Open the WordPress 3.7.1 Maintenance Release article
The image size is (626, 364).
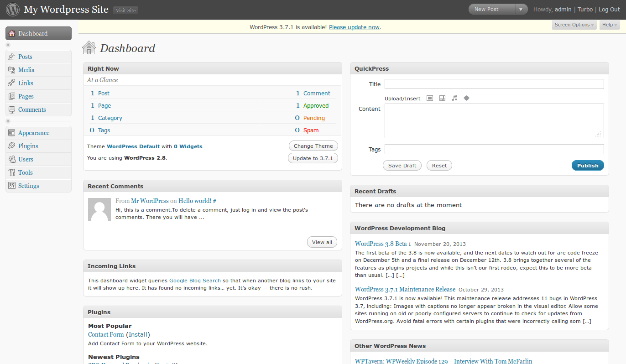click(405, 289)
